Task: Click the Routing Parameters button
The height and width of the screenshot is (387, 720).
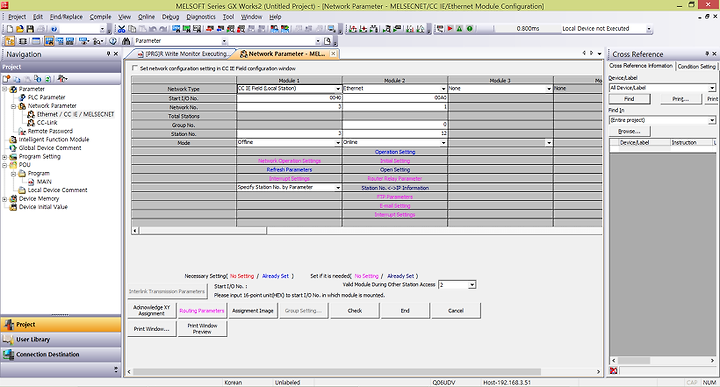Action: [202, 311]
